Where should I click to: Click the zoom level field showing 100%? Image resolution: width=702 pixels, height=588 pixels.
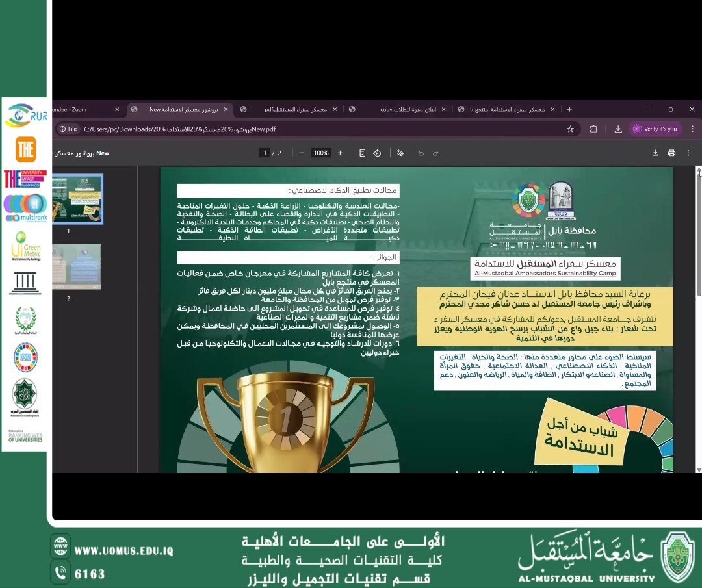(321, 153)
